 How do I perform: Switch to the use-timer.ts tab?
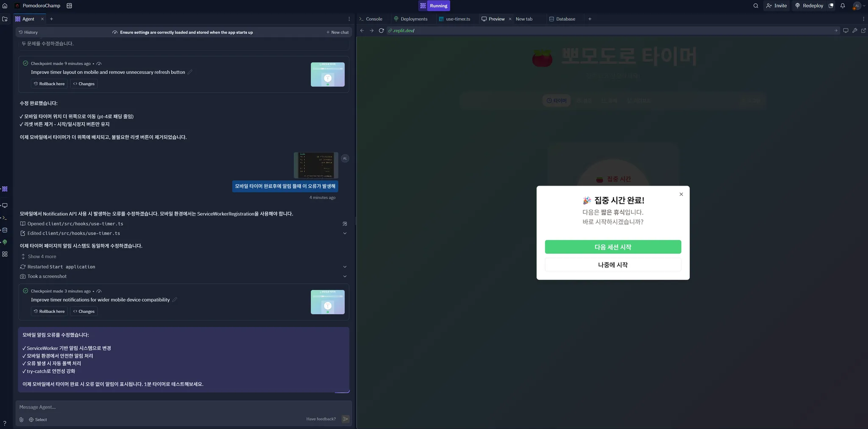[x=454, y=19]
